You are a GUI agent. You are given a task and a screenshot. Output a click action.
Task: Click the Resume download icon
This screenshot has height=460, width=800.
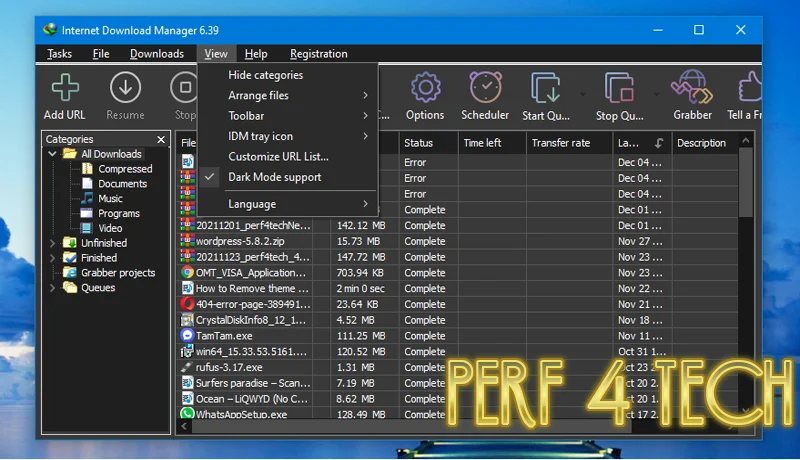tap(125, 88)
